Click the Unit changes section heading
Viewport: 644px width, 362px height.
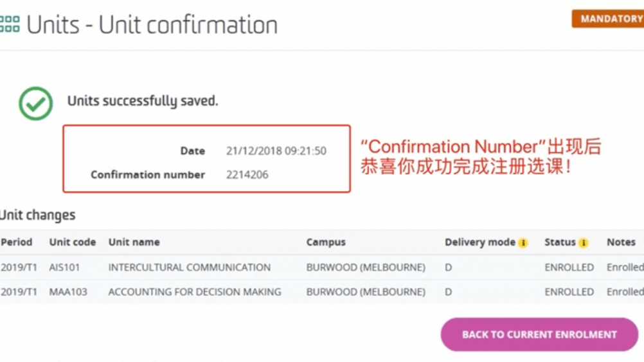[x=37, y=215]
